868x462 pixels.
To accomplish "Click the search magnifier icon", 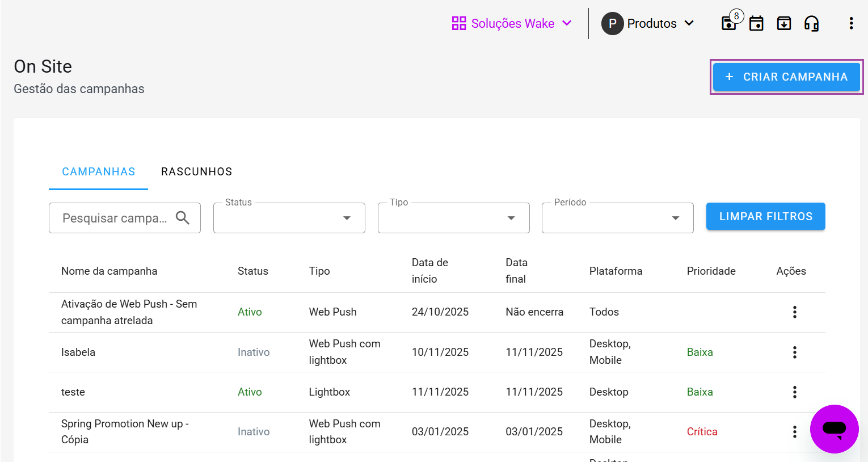I will pos(183,218).
